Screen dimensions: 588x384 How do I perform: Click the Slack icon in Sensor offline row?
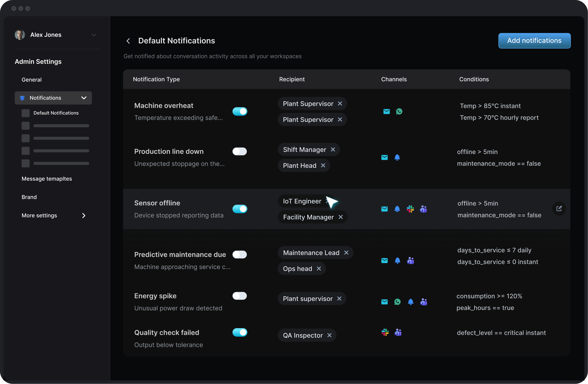(410, 209)
